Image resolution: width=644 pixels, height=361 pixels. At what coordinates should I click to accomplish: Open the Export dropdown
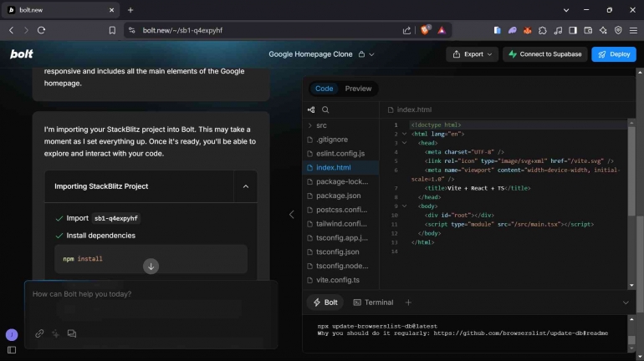[472, 54]
